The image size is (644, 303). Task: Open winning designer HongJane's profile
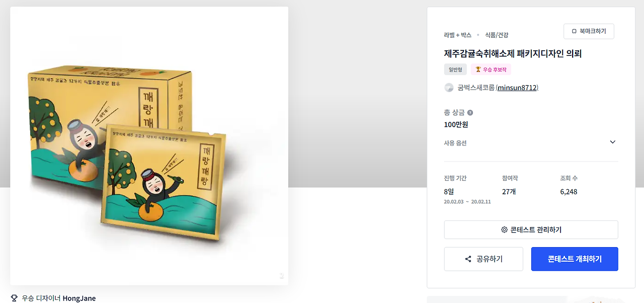tap(79, 298)
